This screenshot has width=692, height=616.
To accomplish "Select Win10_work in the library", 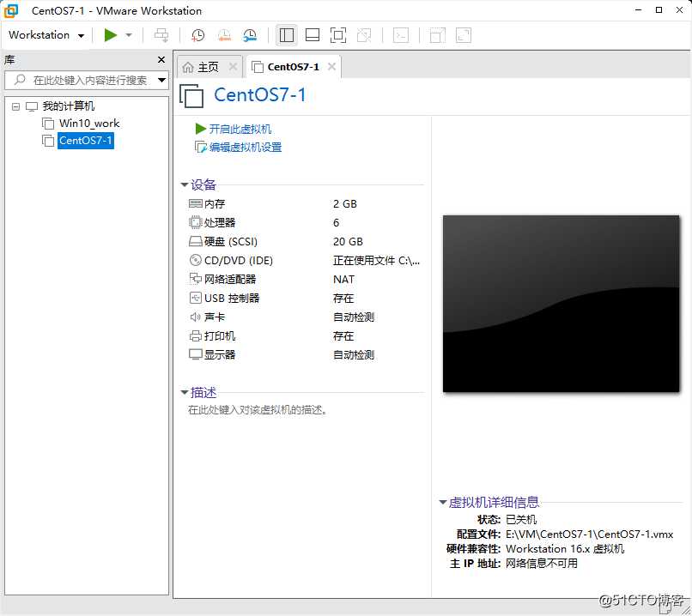I will tap(89, 124).
